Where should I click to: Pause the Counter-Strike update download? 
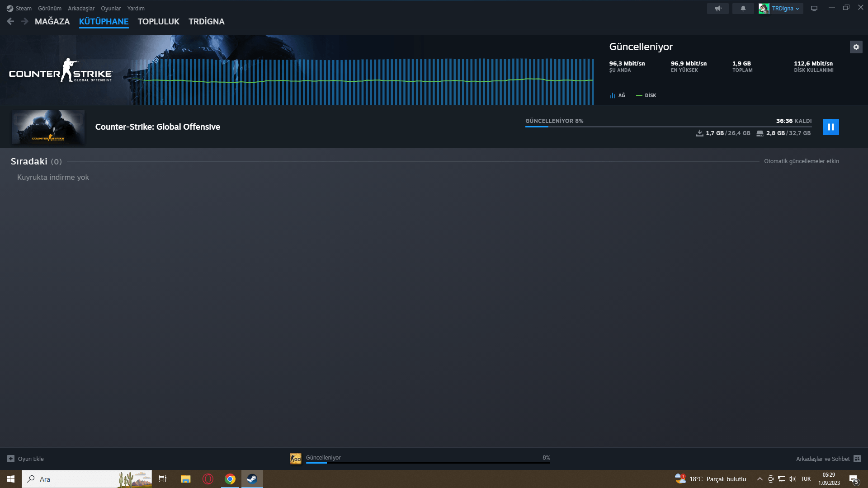tap(830, 127)
